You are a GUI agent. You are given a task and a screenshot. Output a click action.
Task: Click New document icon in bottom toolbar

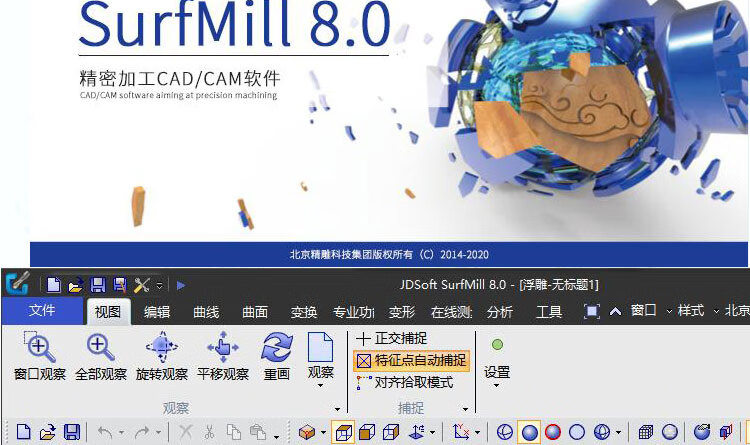point(23,432)
